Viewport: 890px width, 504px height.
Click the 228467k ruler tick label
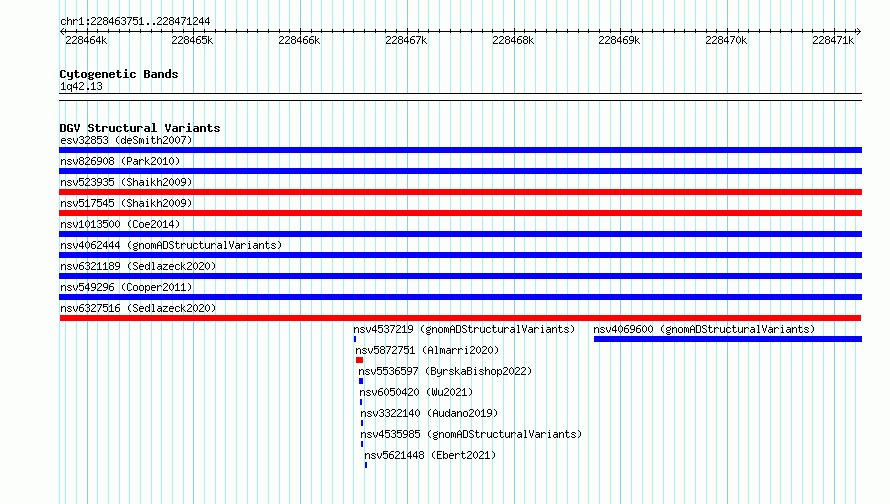point(406,40)
